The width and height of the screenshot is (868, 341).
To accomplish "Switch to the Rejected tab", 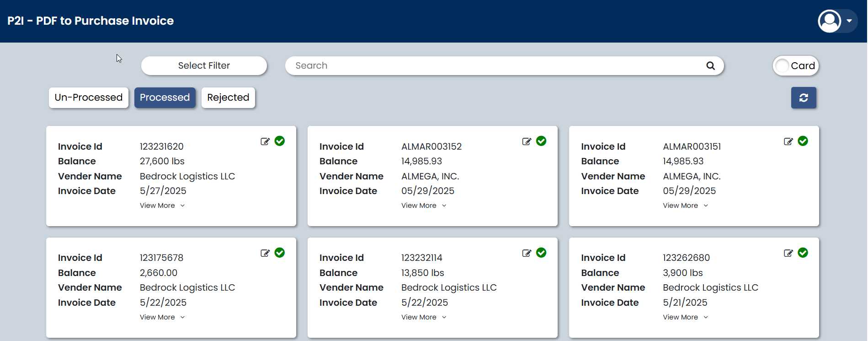I will click(228, 97).
